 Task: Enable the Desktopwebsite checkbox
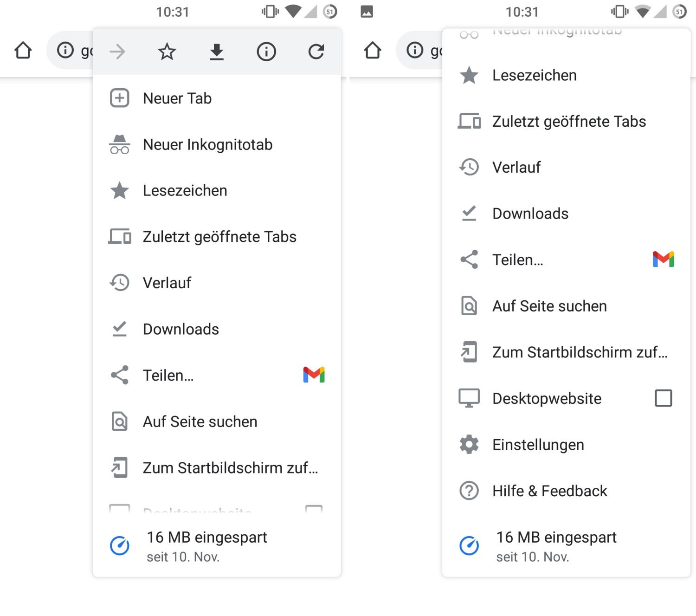point(663,398)
